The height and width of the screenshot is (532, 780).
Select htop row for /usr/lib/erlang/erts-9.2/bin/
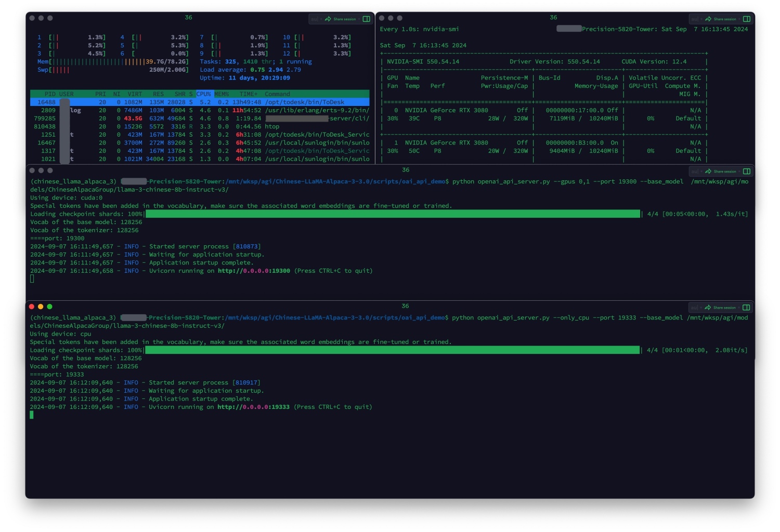200,110
